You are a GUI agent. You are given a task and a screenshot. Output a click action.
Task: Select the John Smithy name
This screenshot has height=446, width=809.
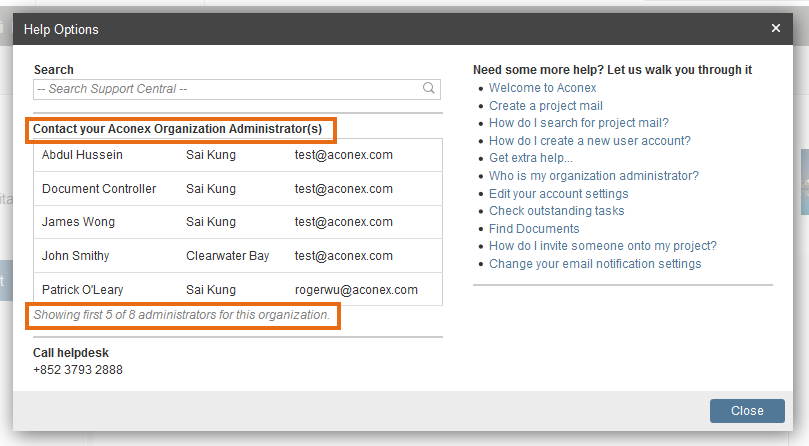[75, 256]
